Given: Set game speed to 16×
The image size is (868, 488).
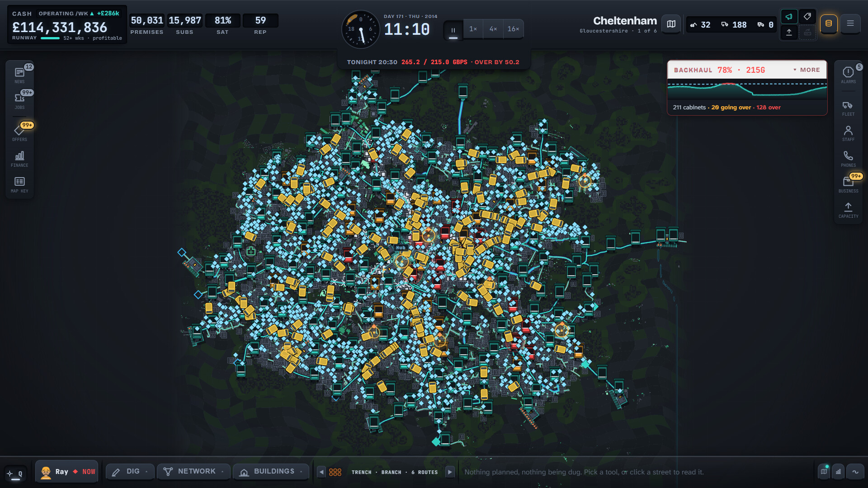Looking at the screenshot, I should coord(513,29).
